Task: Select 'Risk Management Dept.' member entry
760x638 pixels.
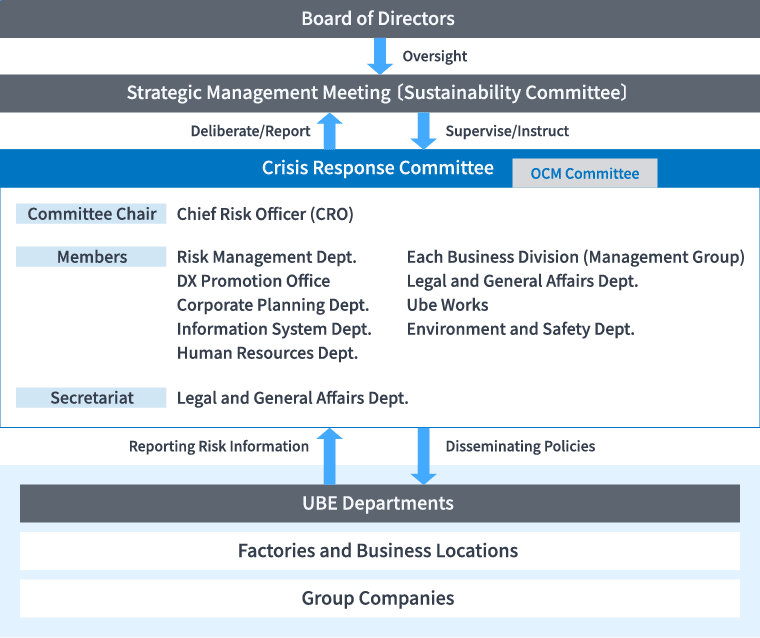Action: click(x=267, y=257)
